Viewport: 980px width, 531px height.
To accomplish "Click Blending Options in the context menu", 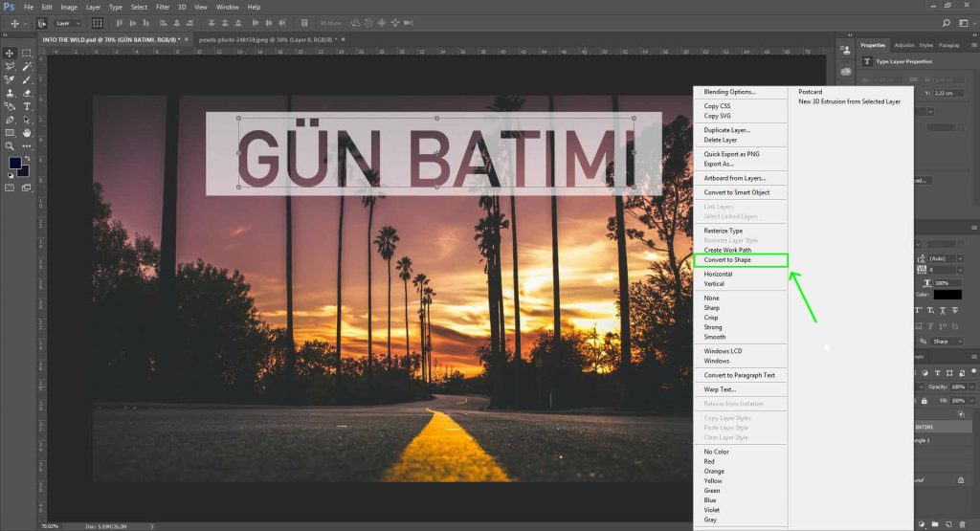I will click(x=729, y=92).
